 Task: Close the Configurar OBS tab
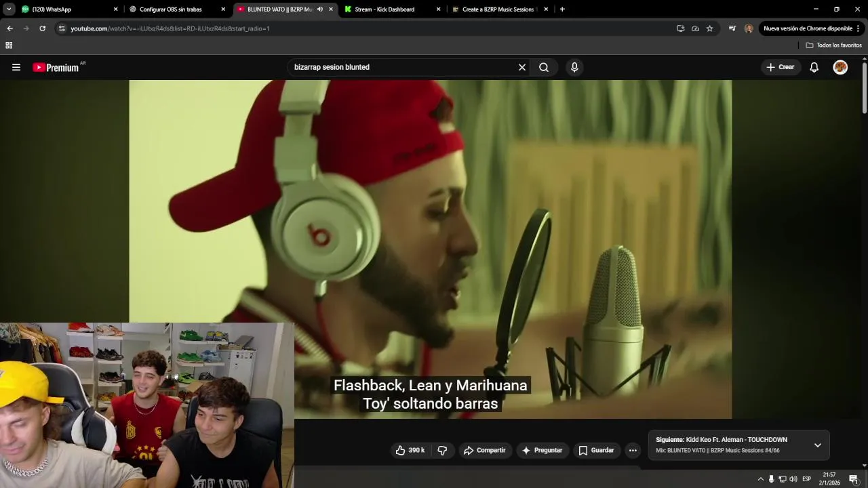tap(223, 9)
